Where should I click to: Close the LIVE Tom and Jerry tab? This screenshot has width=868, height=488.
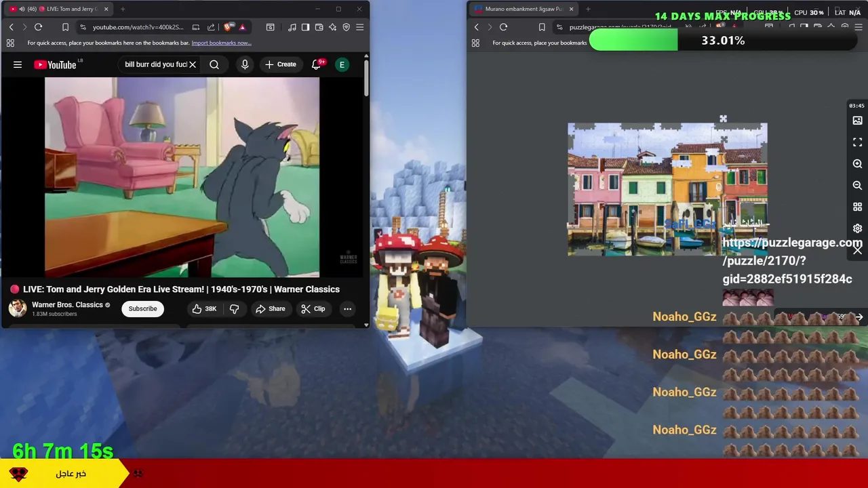[x=106, y=9]
